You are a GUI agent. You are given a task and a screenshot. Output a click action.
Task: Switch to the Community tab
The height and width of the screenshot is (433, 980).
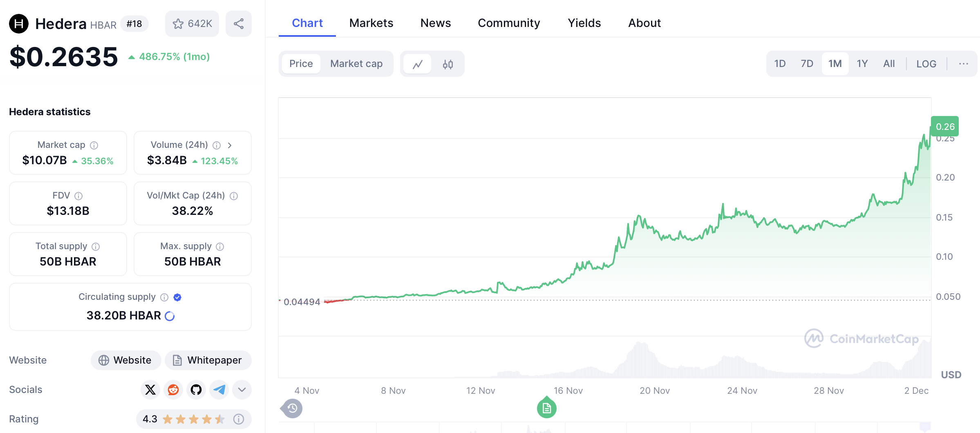[x=509, y=23]
